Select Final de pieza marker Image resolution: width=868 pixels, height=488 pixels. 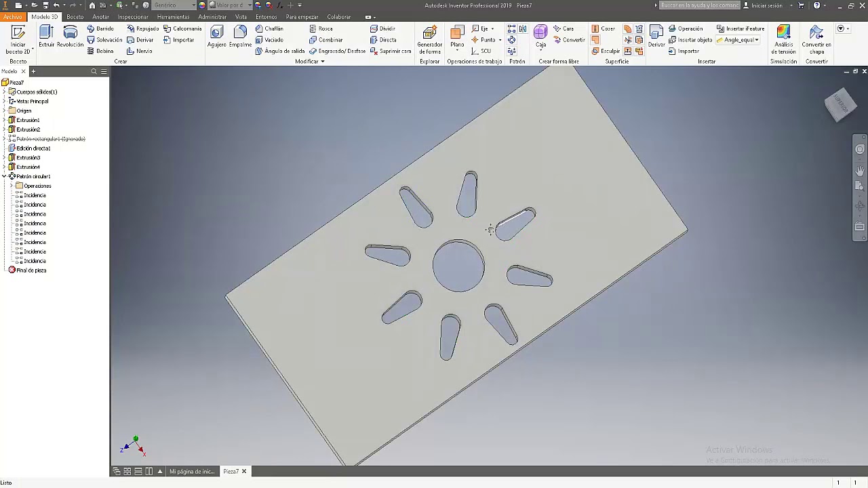[x=27, y=270]
